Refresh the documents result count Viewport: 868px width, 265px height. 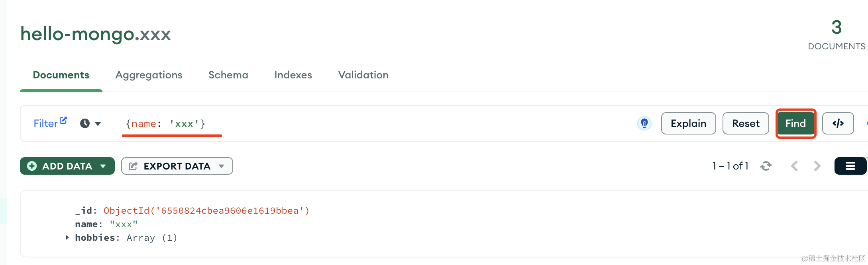click(x=766, y=166)
